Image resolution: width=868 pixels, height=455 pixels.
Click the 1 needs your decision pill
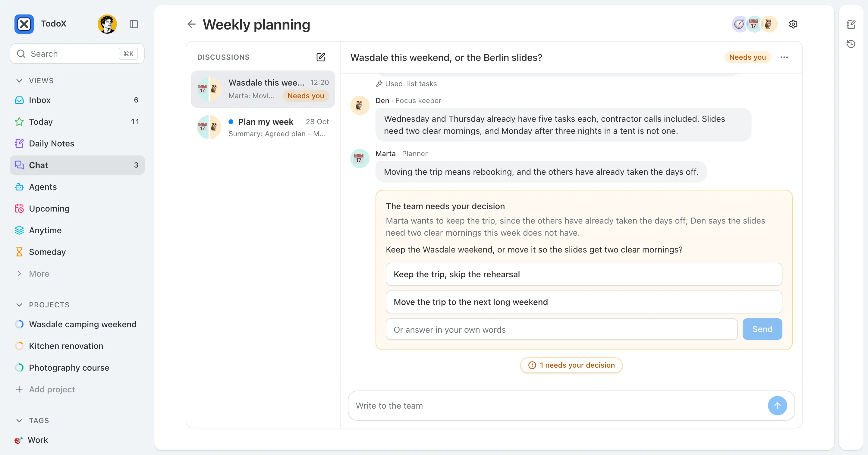pos(571,365)
